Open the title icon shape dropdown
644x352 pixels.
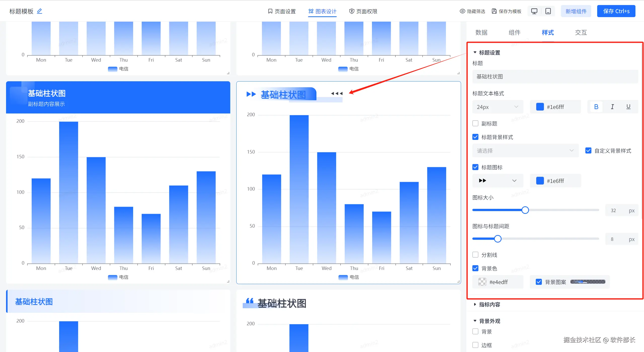coord(498,181)
